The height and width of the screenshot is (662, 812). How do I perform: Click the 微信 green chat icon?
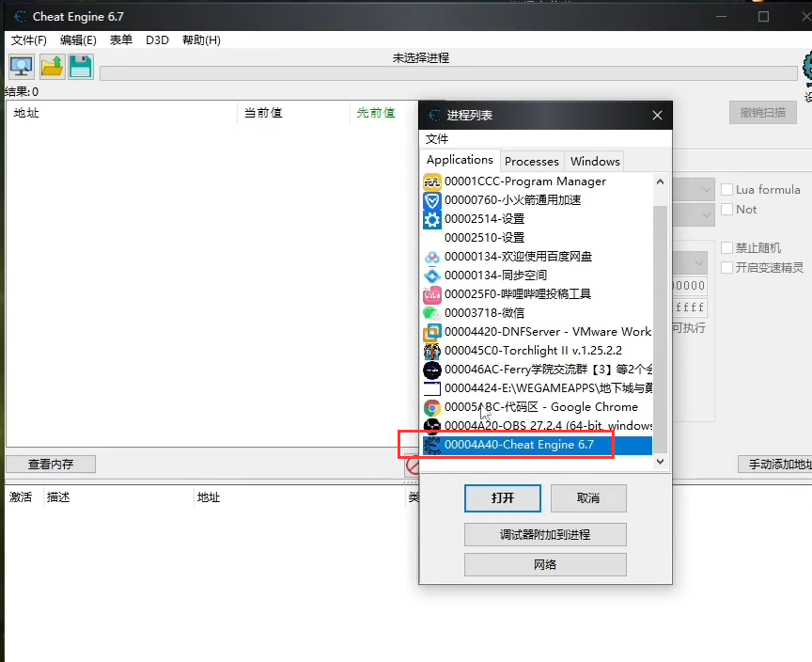[x=432, y=313]
